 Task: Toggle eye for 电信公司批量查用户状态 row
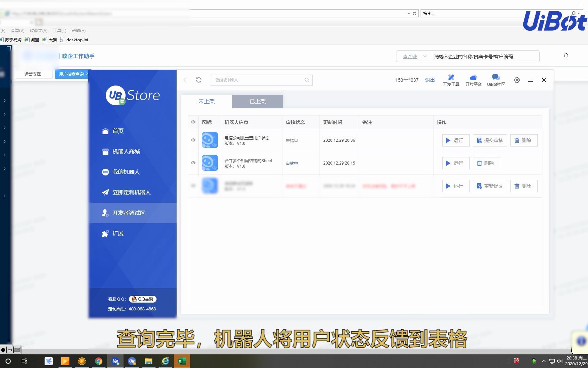click(193, 140)
